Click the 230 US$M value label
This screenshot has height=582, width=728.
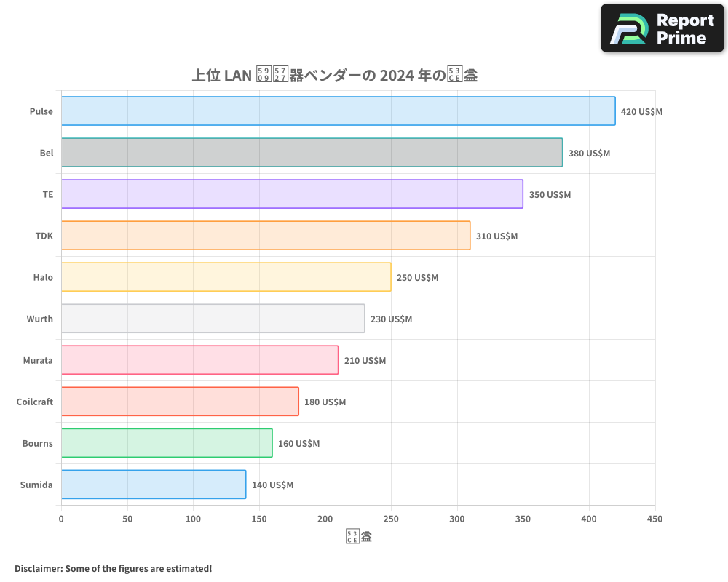pos(391,319)
